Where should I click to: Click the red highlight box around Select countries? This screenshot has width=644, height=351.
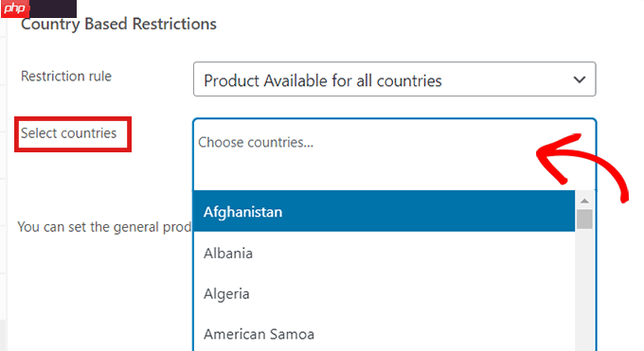(73, 134)
